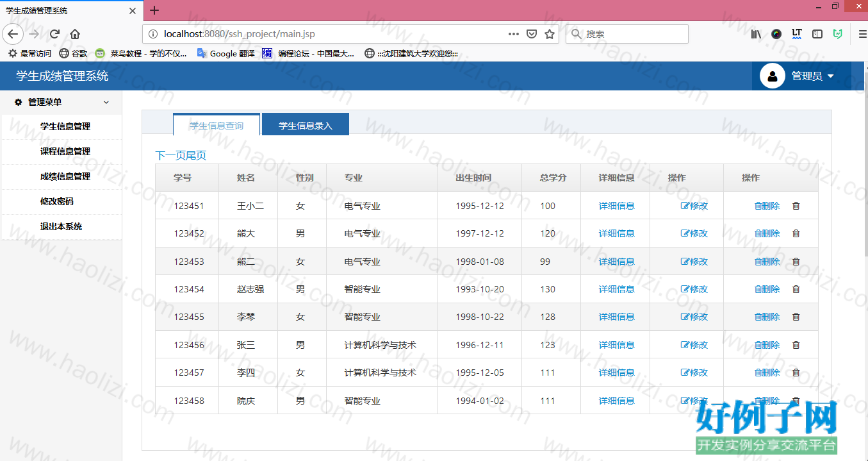Click the dark trash icon for 熊二
868x461 pixels.
(796, 262)
